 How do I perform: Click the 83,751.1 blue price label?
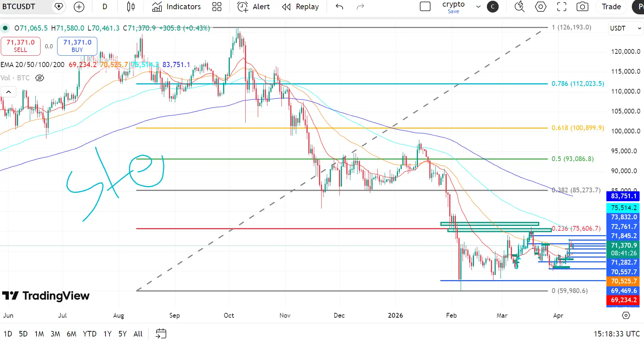pyautogui.click(x=624, y=196)
